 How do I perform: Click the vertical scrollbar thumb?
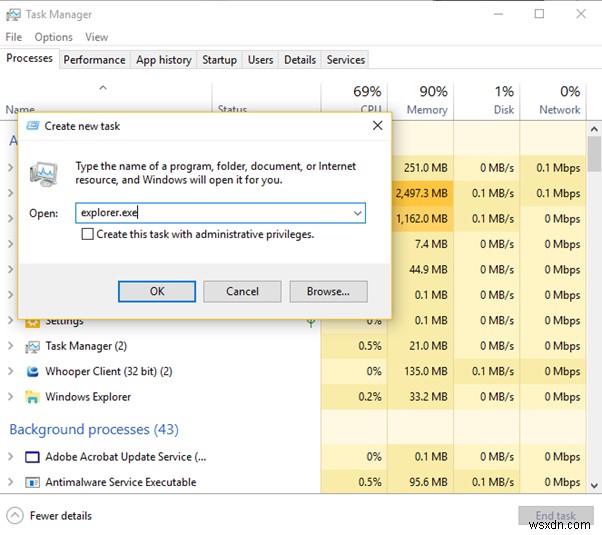pos(594,154)
